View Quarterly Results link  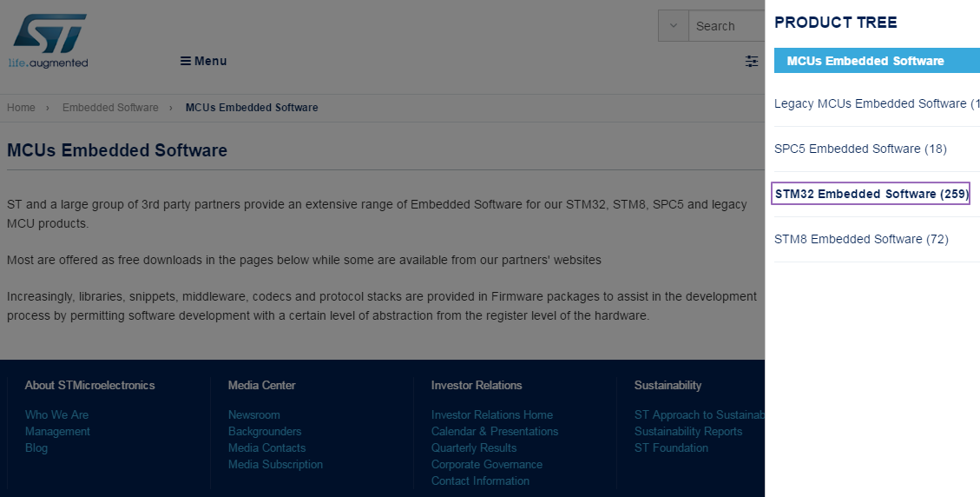(x=473, y=447)
